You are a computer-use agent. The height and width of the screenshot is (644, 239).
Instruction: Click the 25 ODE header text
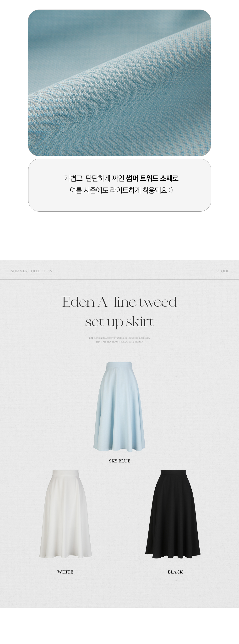(223, 271)
